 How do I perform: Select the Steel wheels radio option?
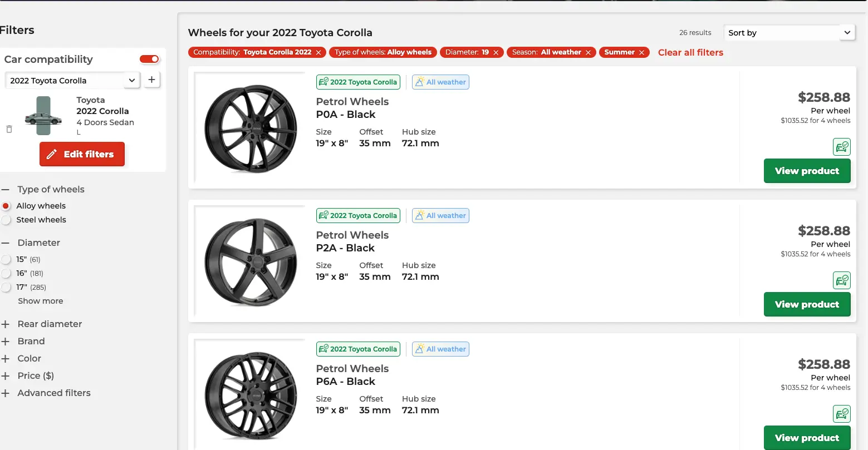[6, 220]
